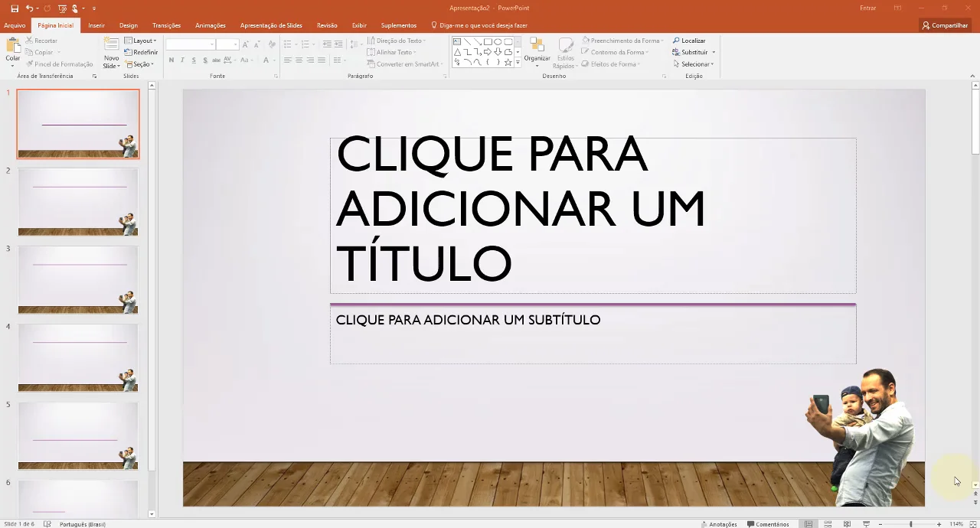This screenshot has width=980, height=528.
Task: Select the star shape in shapes gallery
Action: (508, 62)
